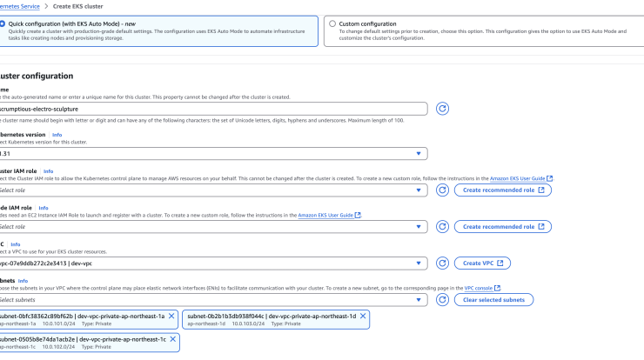Refresh the subnets list
This screenshot has height=360, width=644.
coord(442,300)
